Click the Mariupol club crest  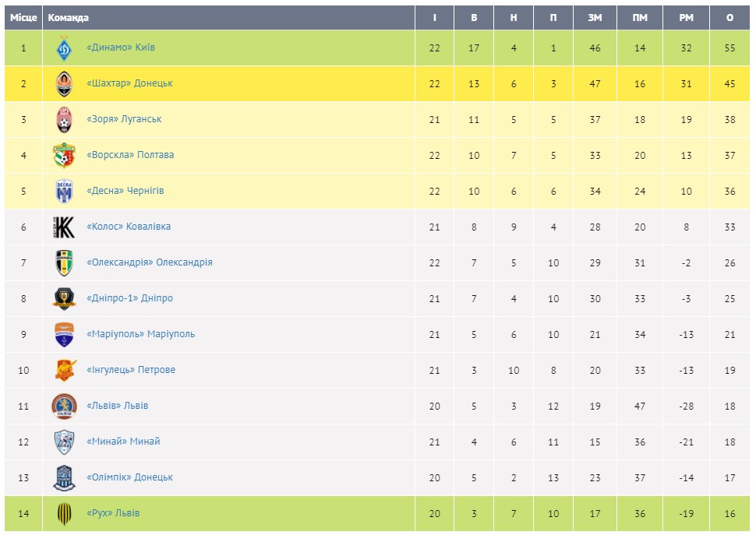[65, 335]
